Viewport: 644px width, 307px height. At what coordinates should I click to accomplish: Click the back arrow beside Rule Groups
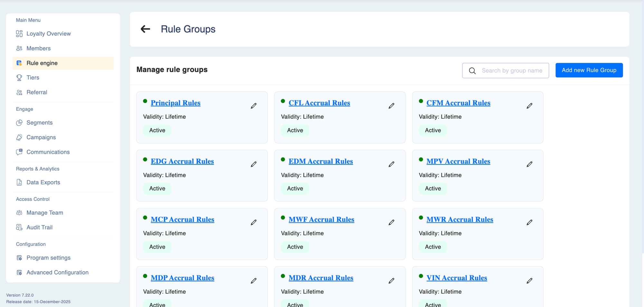tap(145, 29)
